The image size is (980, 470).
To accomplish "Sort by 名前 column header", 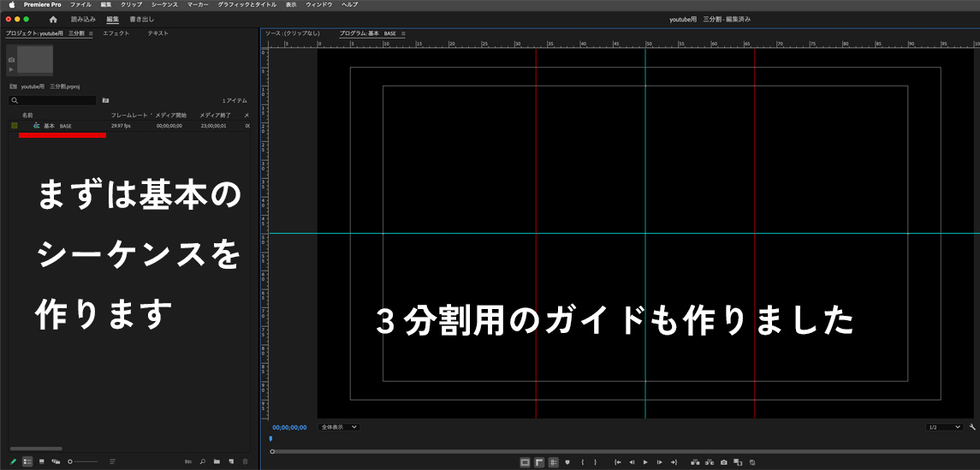I will coord(27,116).
